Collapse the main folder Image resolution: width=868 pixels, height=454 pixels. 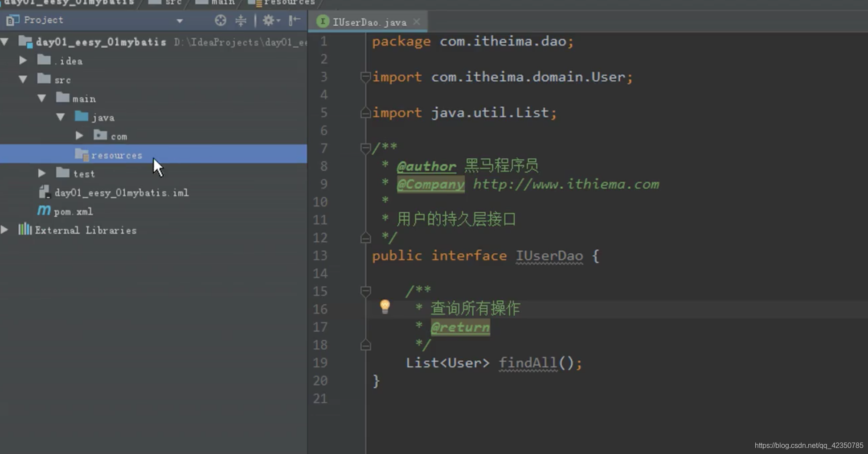(x=42, y=98)
